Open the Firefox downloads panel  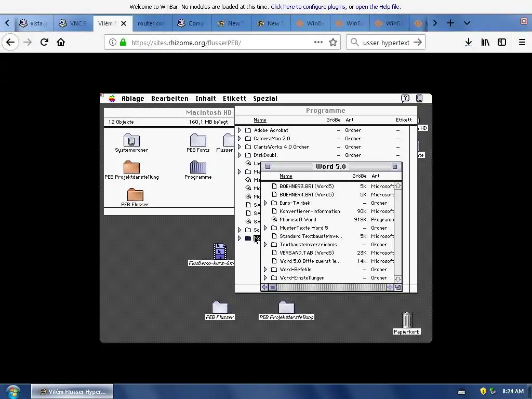point(469,42)
